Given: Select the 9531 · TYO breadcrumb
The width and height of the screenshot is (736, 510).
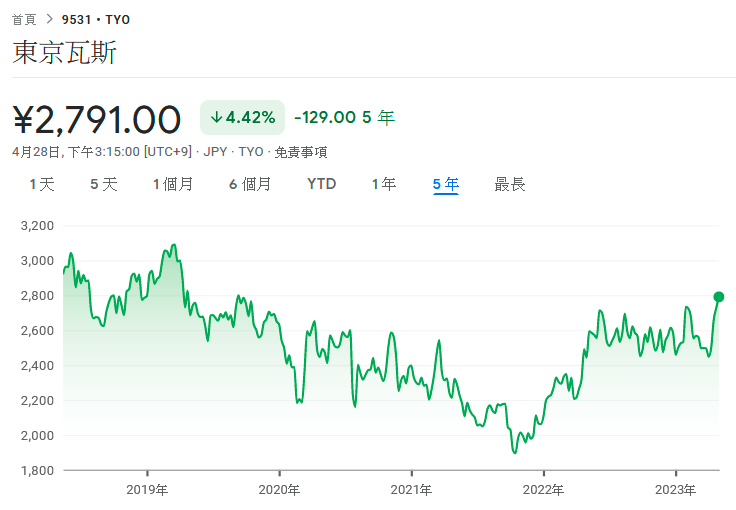Looking at the screenshot, I should click(x=96, y=20).
